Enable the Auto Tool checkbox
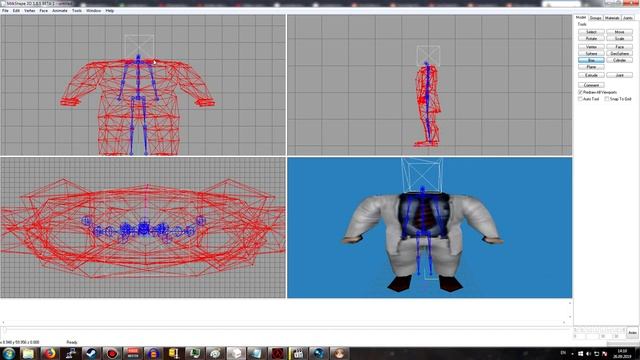This screenshot has height=360, width=640. [580, 99]
